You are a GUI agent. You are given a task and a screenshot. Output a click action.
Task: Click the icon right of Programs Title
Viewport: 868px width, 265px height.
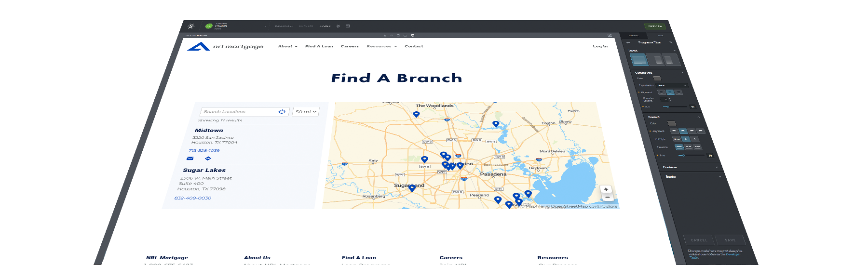[671, 42]
